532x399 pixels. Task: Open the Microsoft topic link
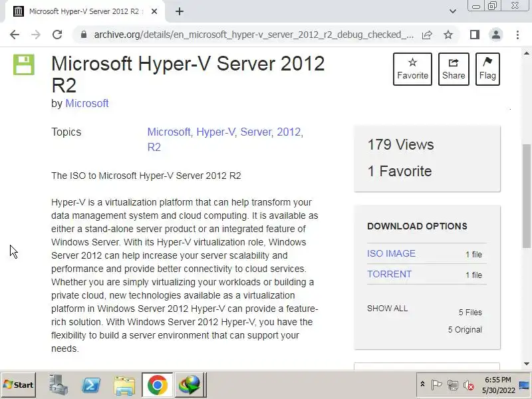(169, 132)
